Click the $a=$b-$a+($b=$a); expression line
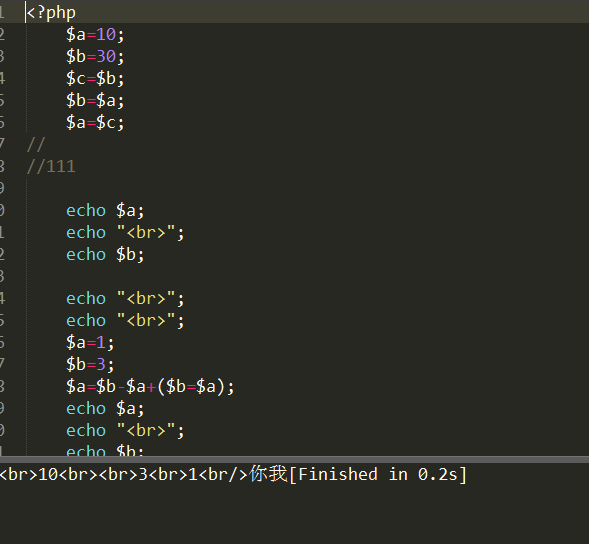 click(150, 387)
